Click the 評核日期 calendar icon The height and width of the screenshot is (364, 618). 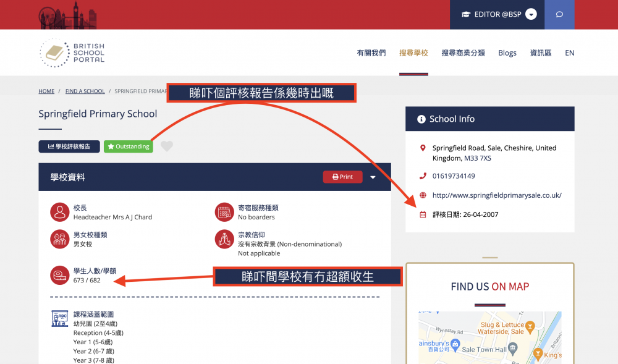[x=423, y=214]
